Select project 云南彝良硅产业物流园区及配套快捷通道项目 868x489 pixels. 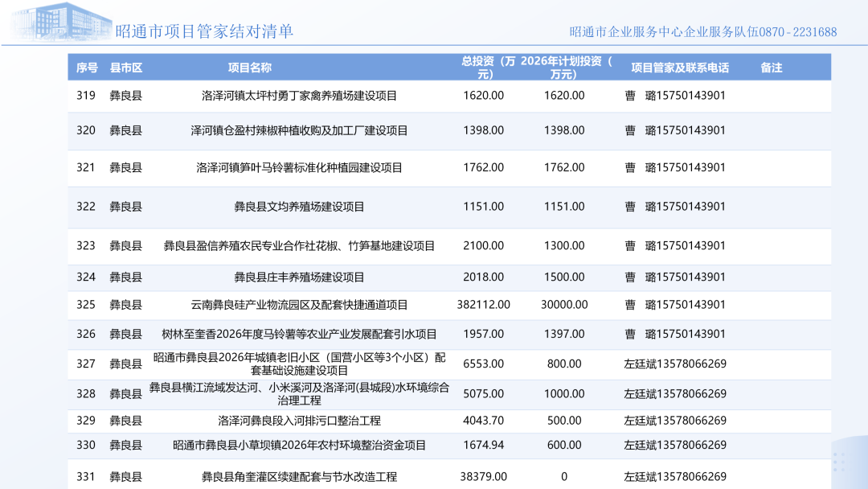299,305
